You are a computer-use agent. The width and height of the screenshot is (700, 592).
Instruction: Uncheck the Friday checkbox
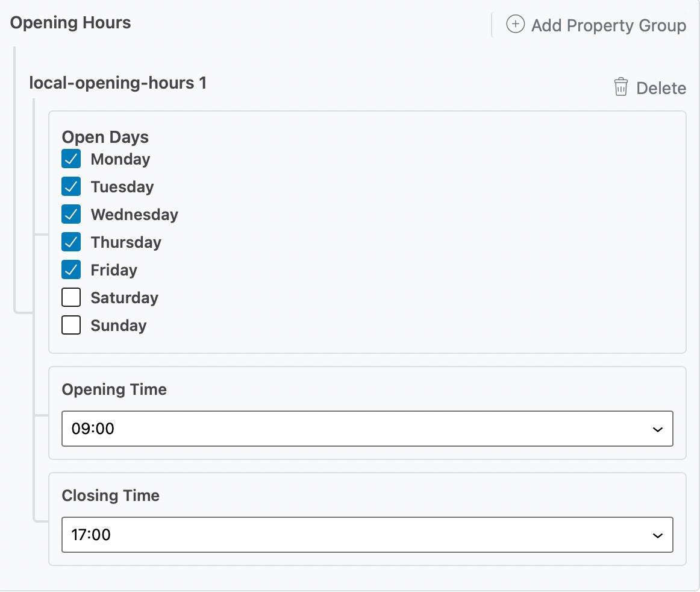tap(71, 269)
